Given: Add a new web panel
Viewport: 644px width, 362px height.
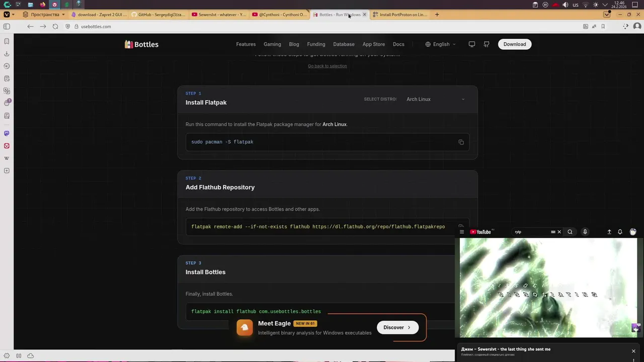Looking at the screenshot, I should pyautogui.click(x=7, y=171).
